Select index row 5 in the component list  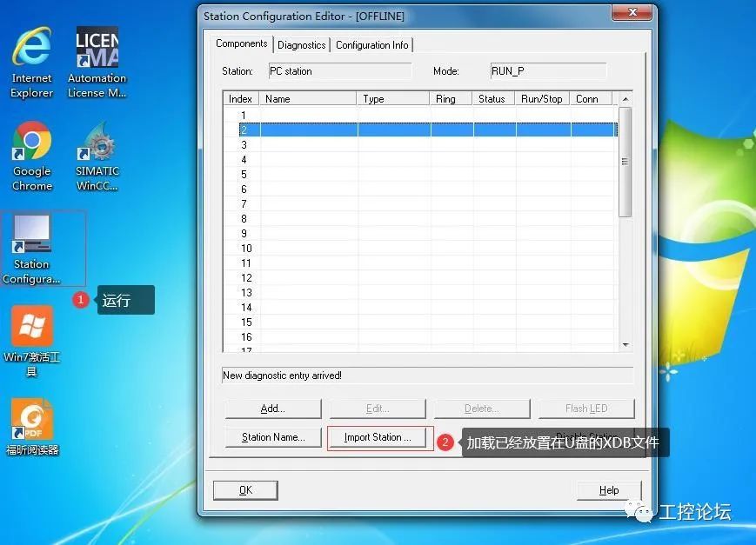(x=420, y=175)
